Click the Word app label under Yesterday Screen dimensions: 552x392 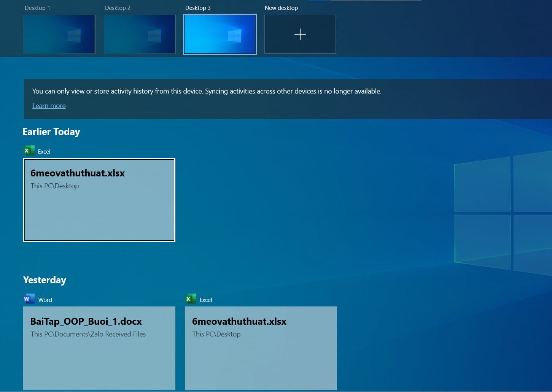point(45,300)
